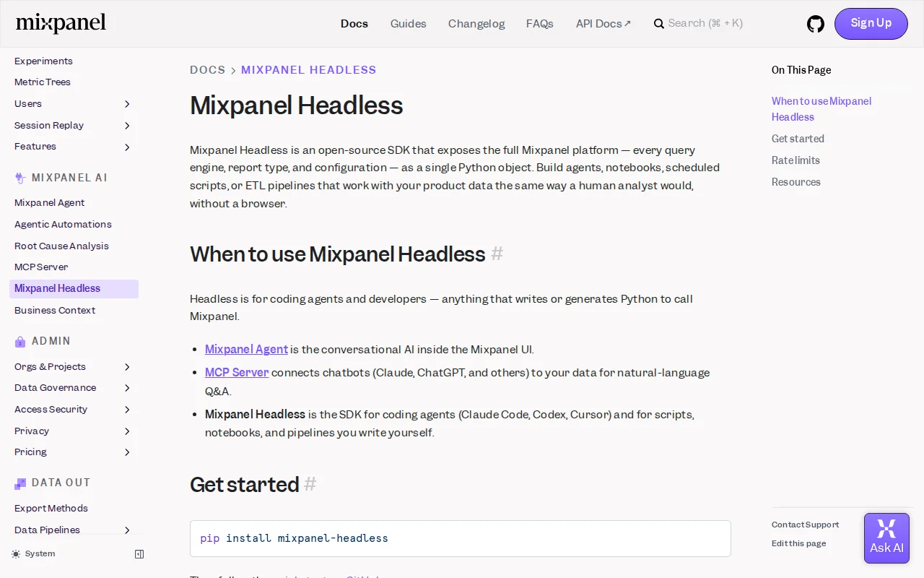Go to the Changelog page

pyautogui.click(x=476, y=24)
